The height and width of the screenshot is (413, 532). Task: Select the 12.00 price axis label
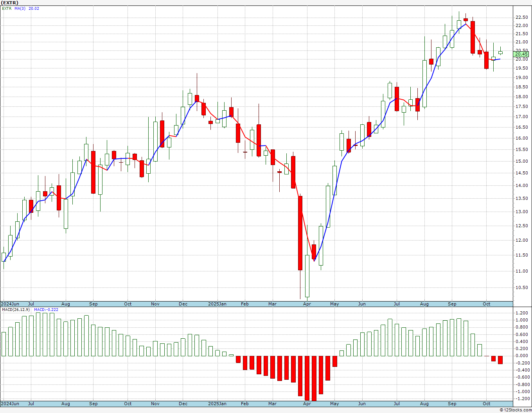tap(521, 240)
